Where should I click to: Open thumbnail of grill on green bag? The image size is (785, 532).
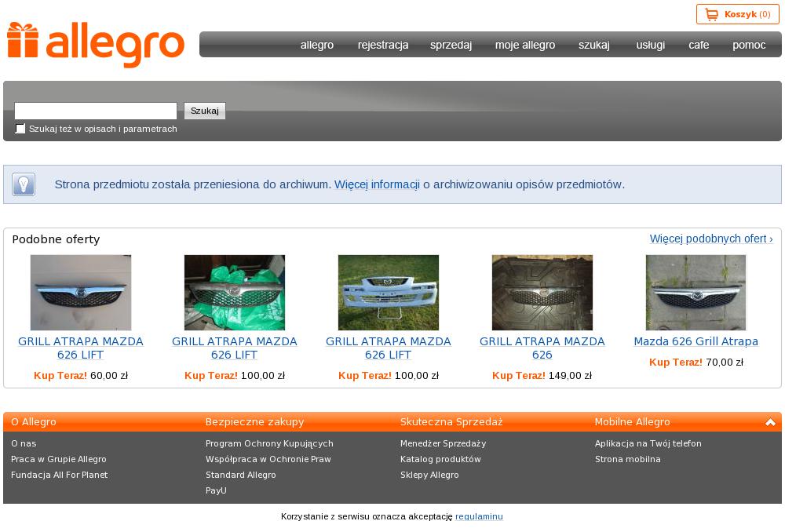pyautogui.click(x=234, y=292)
